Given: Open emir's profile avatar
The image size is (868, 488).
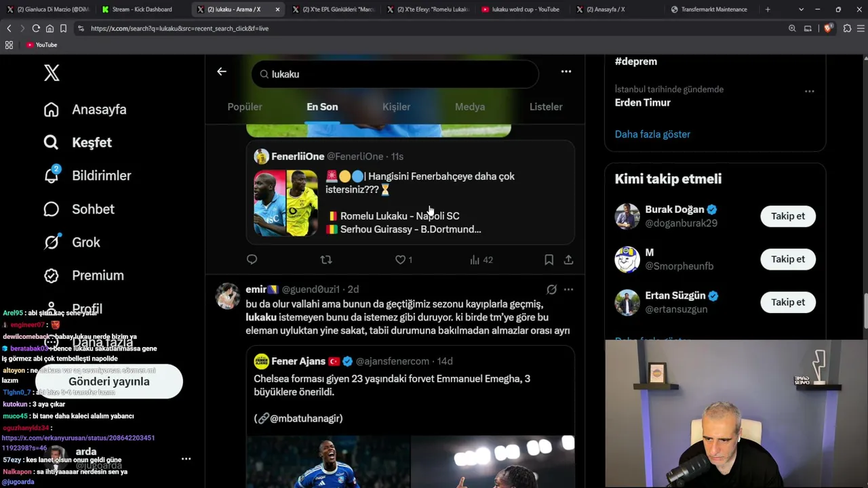Looking at the screenshot, I should coord(227,296).
